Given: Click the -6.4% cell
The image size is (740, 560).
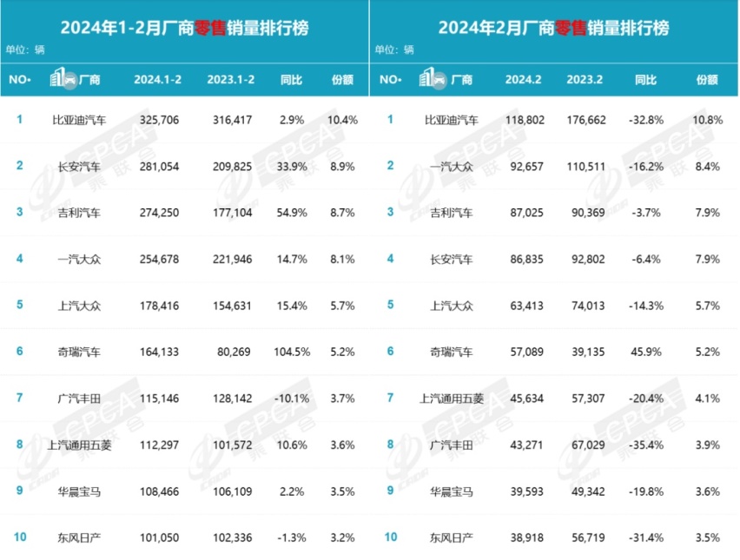Looking at the screenshot, I should coord(646,259).
